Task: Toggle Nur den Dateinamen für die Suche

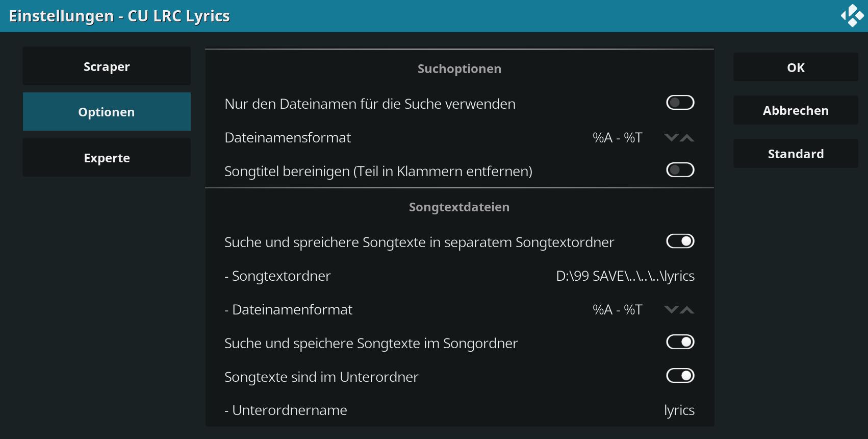Action: (680, 103)
